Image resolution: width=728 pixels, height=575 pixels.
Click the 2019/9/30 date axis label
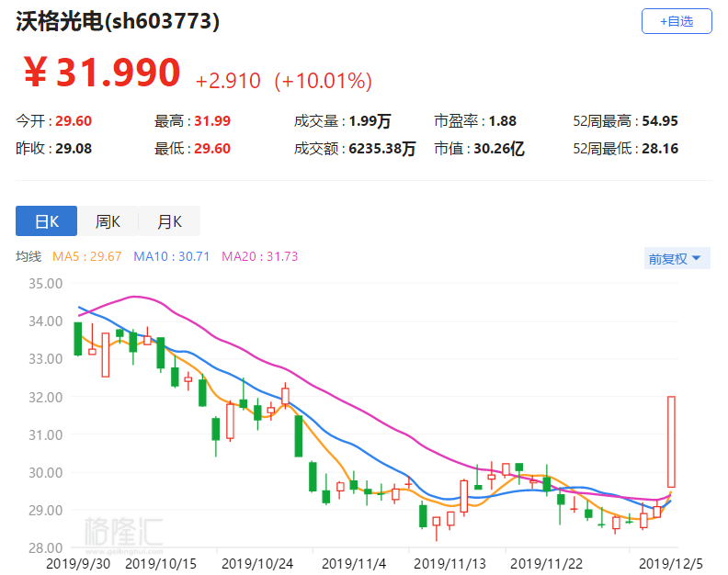point(78,564)
